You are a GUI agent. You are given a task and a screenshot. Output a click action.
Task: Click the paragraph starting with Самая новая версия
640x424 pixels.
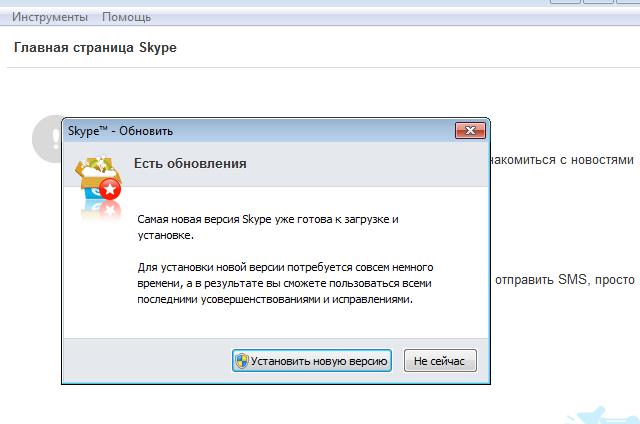pyautogui.click(x=268, y=226)
